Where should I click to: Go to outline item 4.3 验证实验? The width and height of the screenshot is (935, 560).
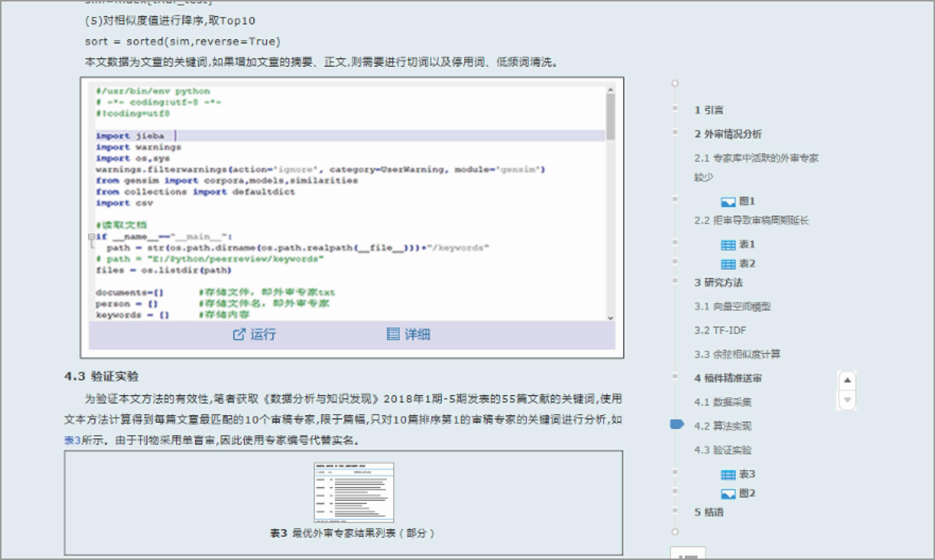(x=723, y=450)
